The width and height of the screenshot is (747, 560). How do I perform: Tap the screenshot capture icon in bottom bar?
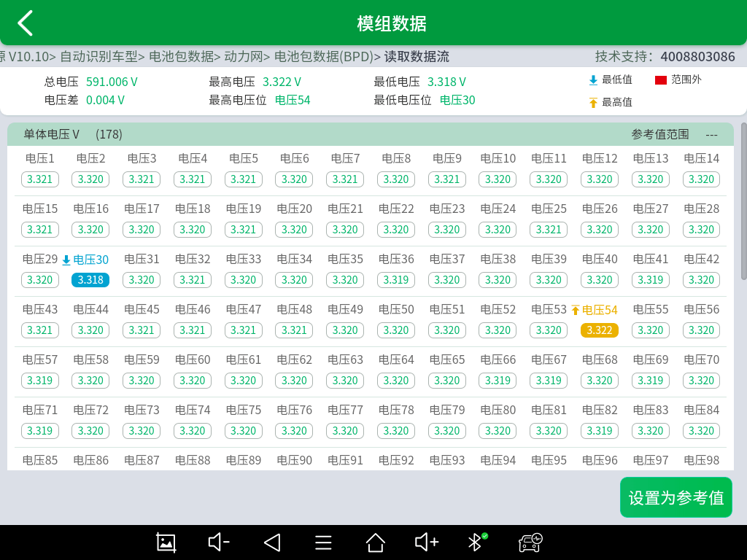point(166,542)
